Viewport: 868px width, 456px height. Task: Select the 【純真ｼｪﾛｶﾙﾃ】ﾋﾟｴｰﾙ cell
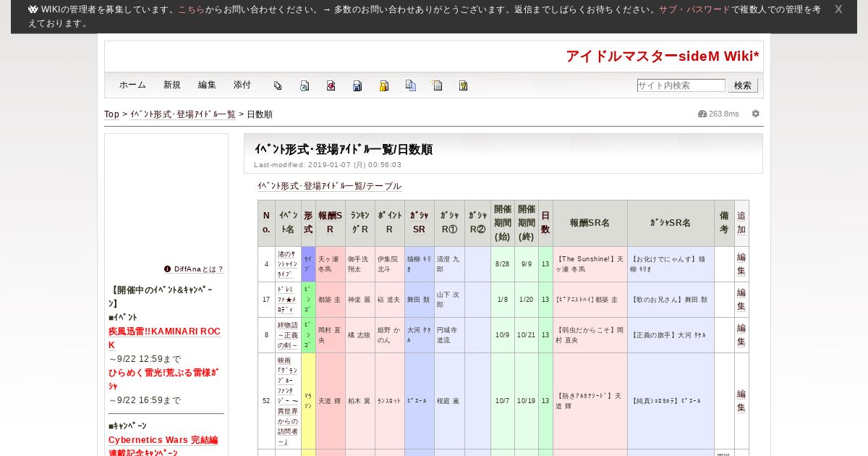(671, 401)
